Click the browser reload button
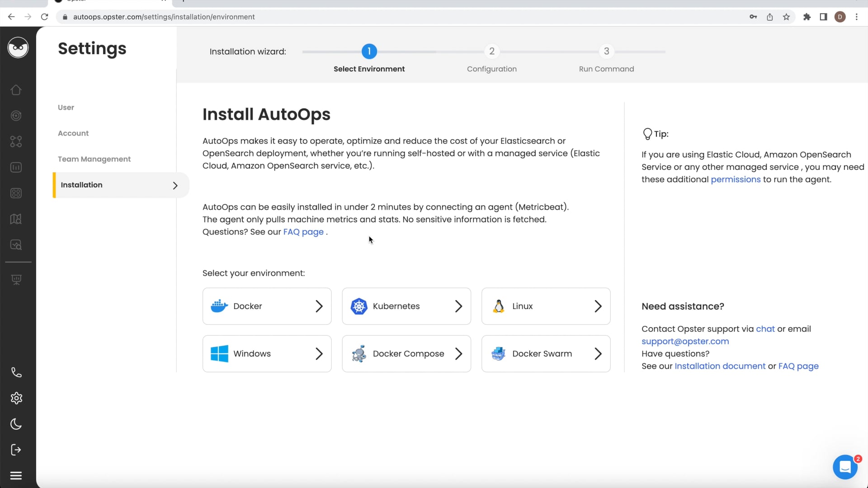Viewport: 868px width, 488px height. click(x=44, y=17)
